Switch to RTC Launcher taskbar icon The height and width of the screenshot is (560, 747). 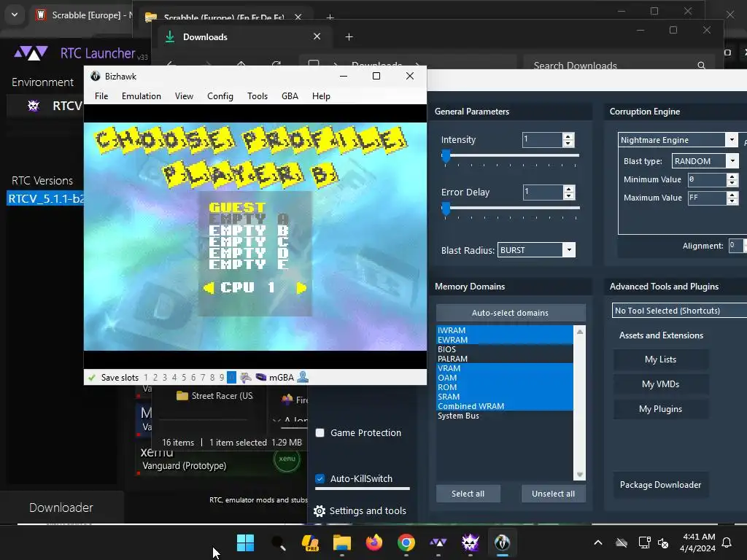[x=438, y=542]
